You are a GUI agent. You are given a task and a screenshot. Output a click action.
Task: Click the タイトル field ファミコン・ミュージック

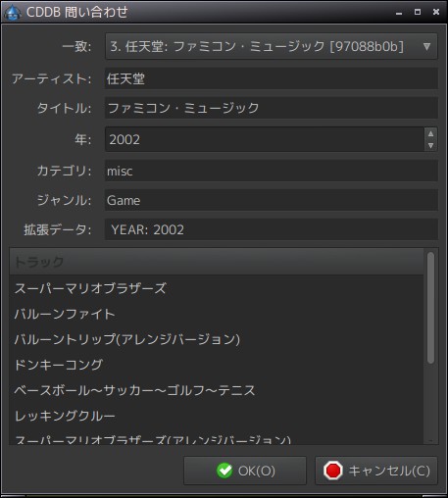coord(271,108)
